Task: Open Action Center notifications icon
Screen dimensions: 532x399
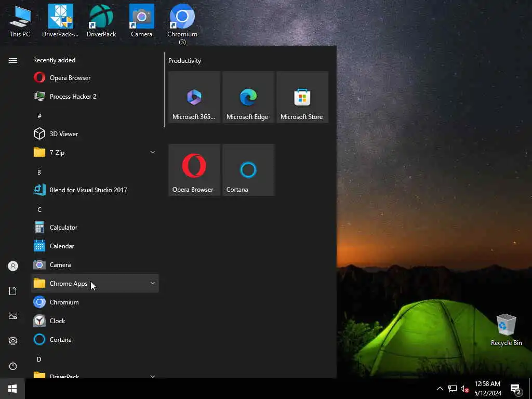Action: (x=516, y=389)
